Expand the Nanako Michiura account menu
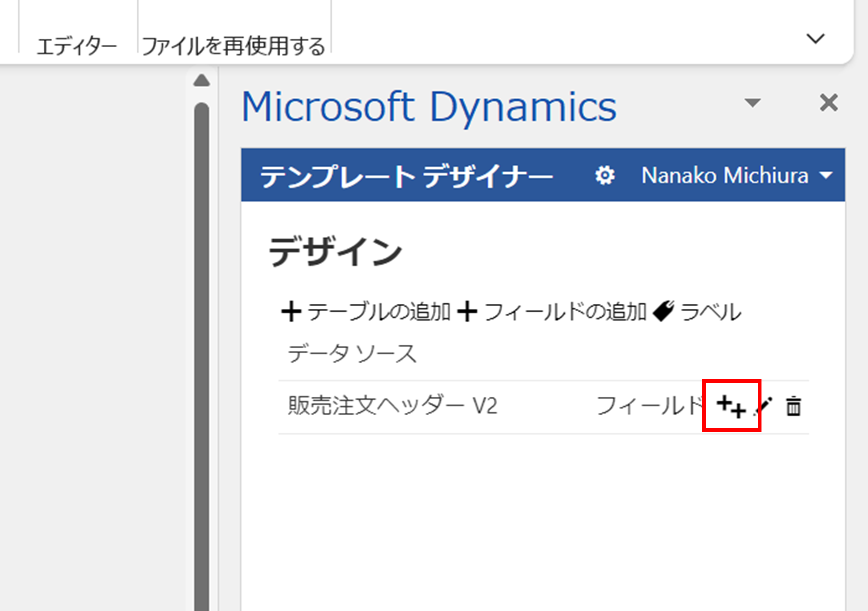This screenshot has height=611, width=868. point(737,176)
